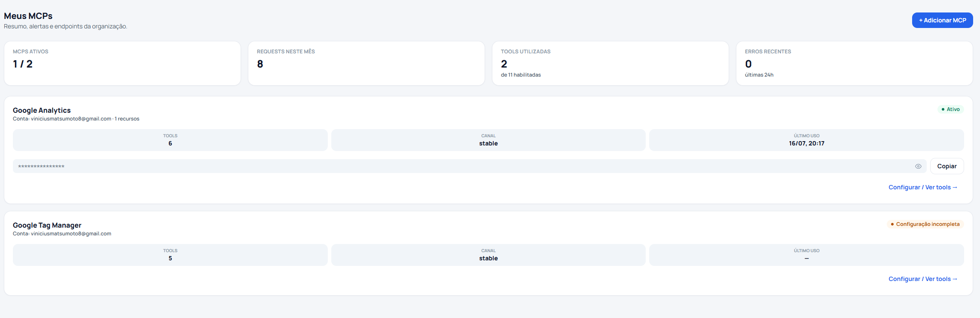
Task: Click the subtitle 'Resumo, alertas e endpoints da organização.'
Action: click(66, 26)
